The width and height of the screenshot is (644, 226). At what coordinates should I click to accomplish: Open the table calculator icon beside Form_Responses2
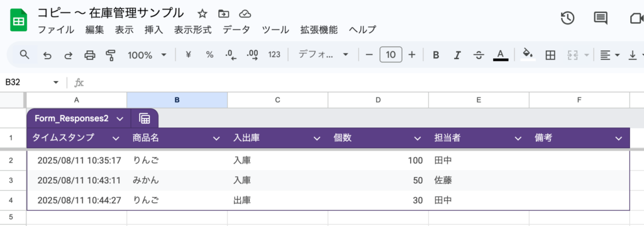(145, 119)
